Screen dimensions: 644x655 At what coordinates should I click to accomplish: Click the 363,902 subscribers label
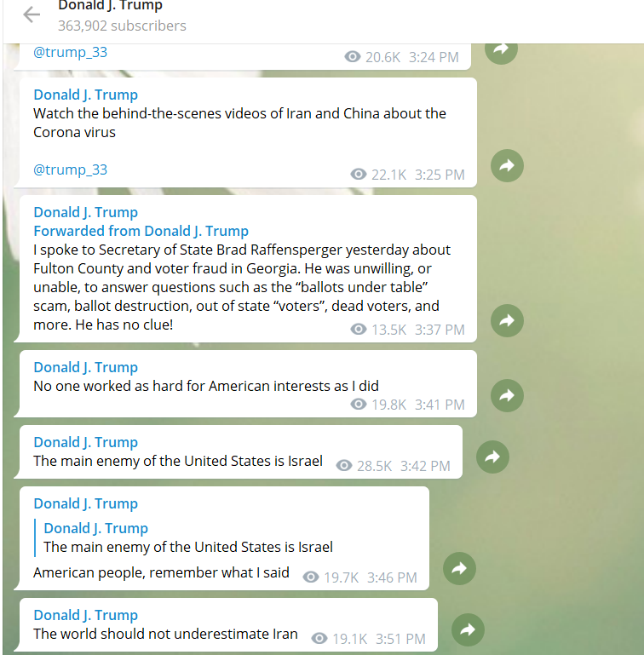tap(122, 26)
